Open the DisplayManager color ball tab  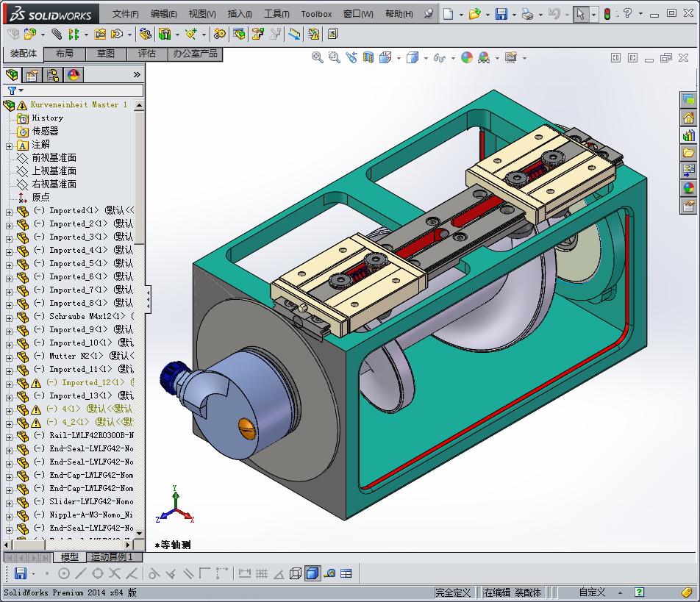tap(74, 74)
